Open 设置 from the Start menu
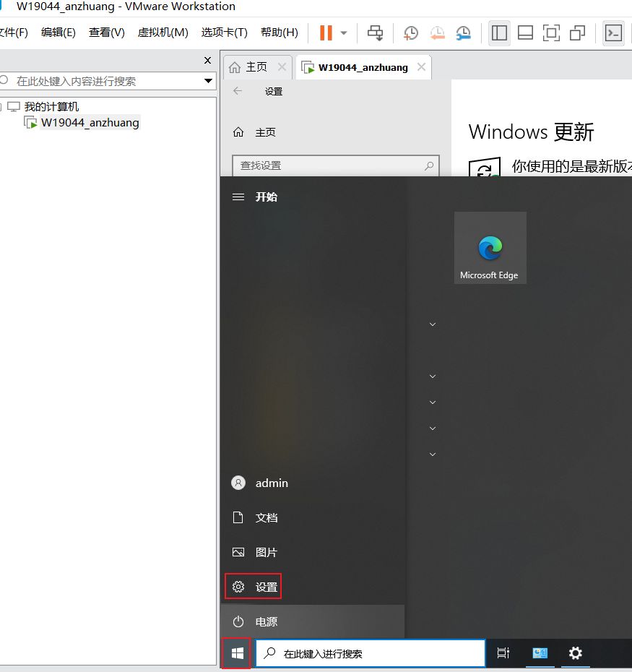 point(254,587)
